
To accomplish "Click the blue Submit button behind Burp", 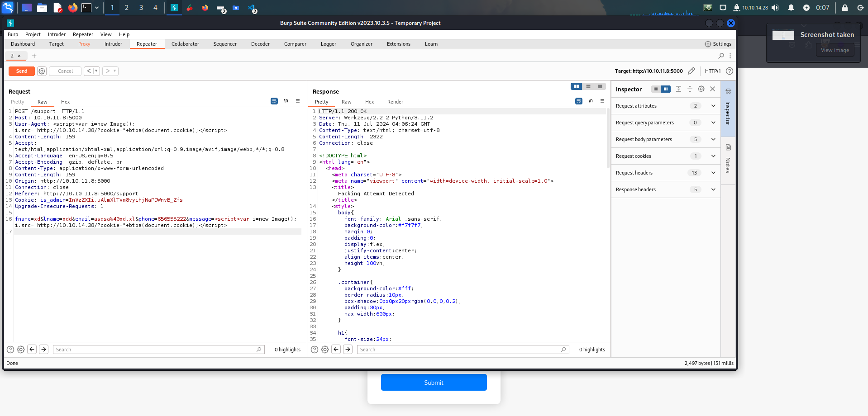I will coord(434,383).
